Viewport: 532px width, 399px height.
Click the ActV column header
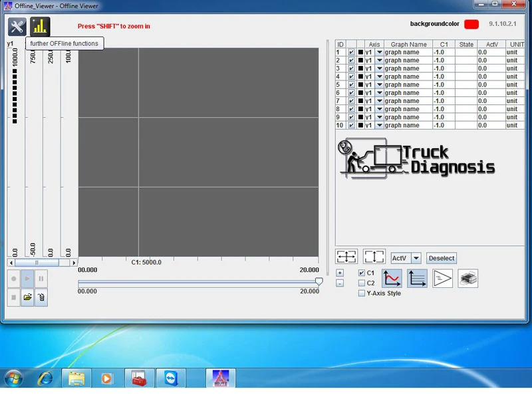[491, 45]
